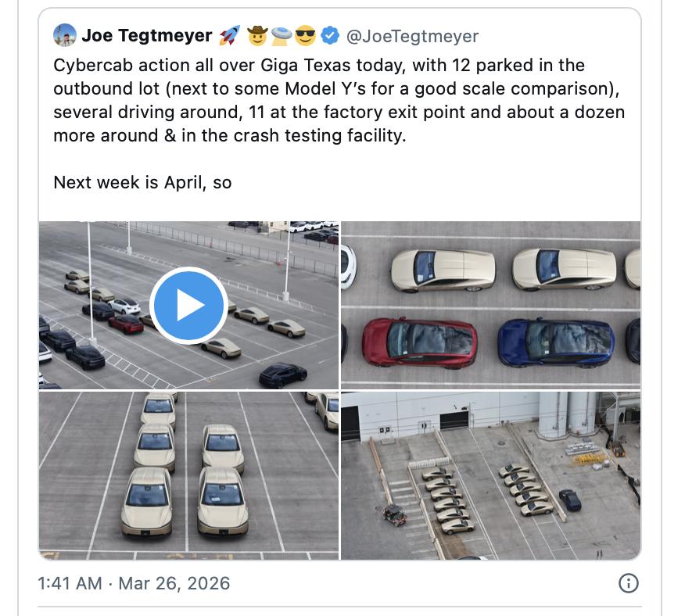Image resolution: width=685 pixels, height=616 pixels.
Task: Open the 1:41 AM · Mar 26, 2026 timestamp
Action: (x=134, y=583)
